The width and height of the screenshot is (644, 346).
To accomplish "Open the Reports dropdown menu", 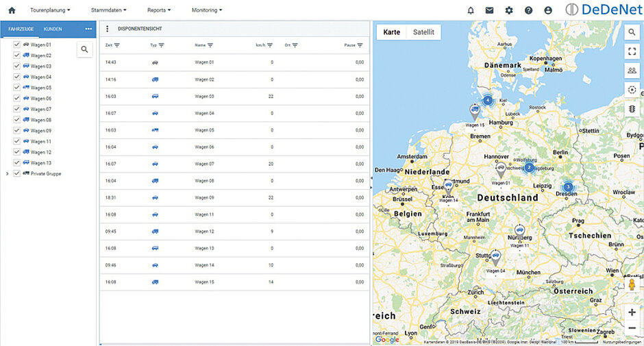I will pos(159,10).
